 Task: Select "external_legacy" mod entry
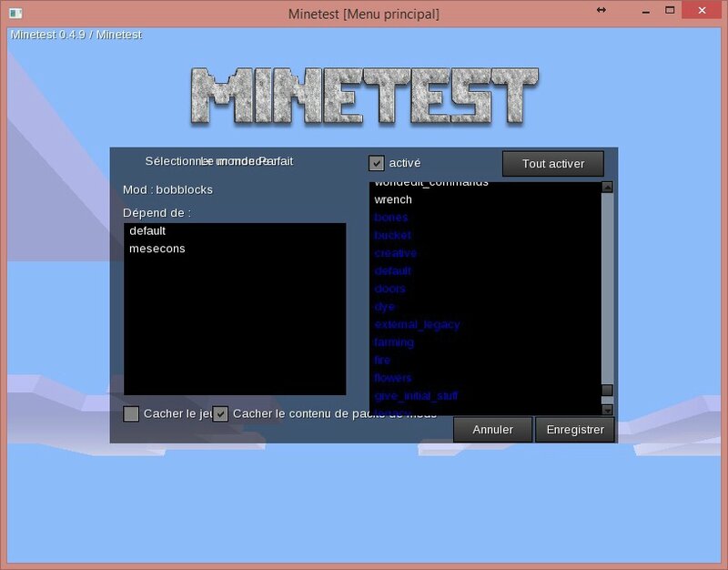click(417, 324)
